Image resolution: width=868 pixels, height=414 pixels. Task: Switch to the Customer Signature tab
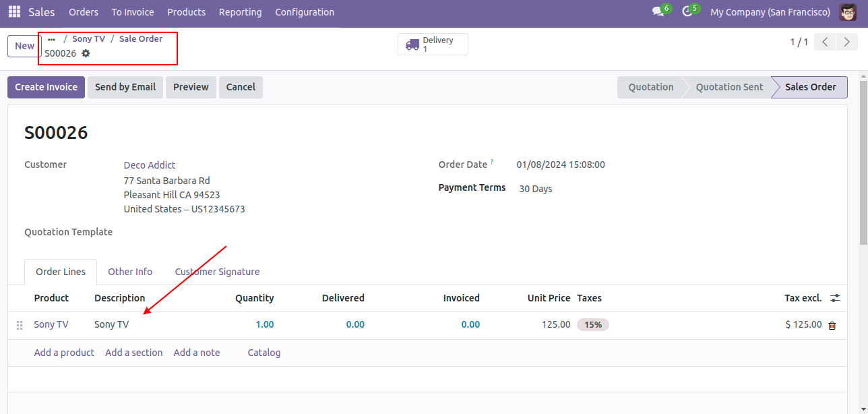tap(217, 272)
